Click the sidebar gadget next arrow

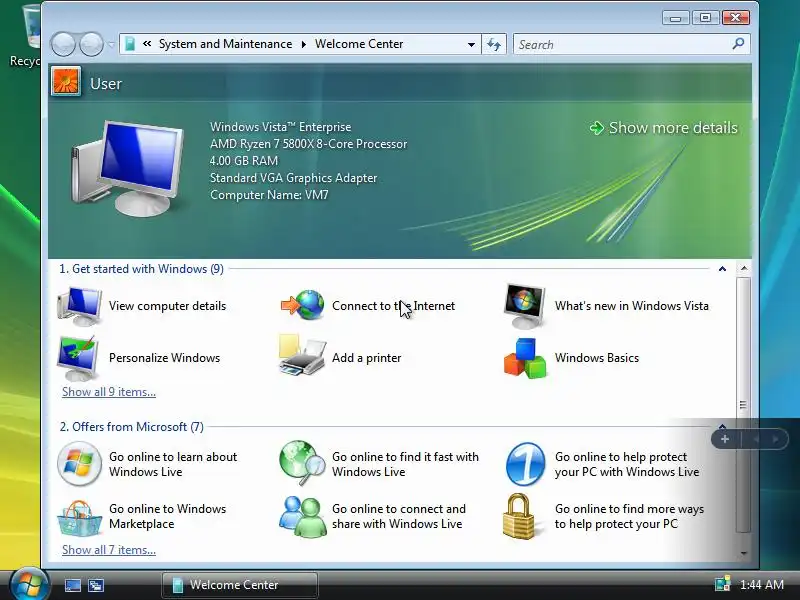[776, 439]
